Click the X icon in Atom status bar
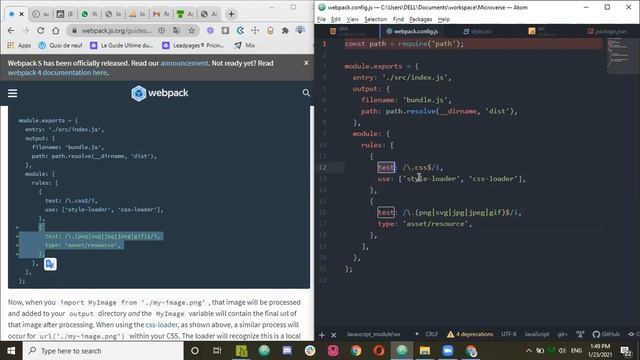The width and height of the screenshot is (640, 360). coord(333,335)
